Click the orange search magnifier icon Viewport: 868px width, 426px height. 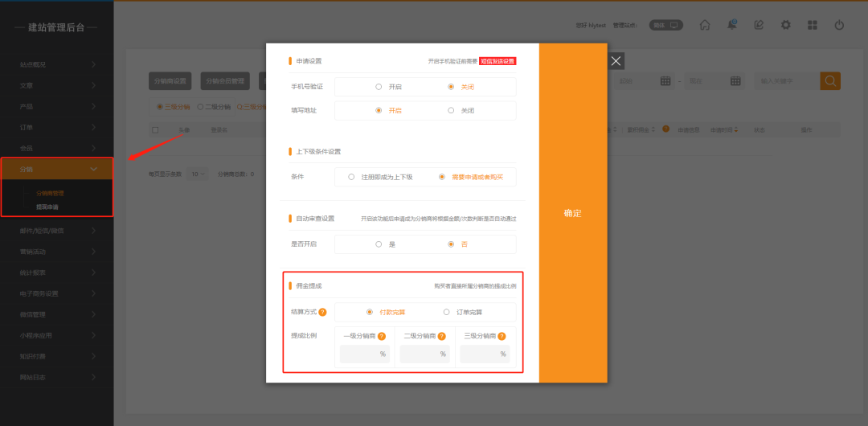pyautogui.click(x=830, y=80)
